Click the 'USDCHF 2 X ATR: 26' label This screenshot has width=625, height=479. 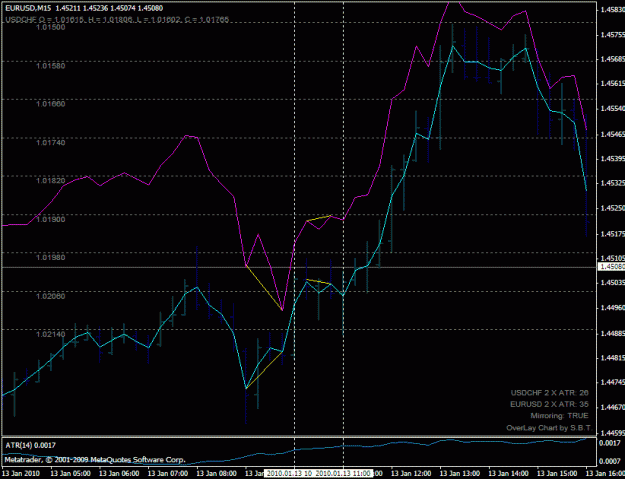(x=550, y=393)
